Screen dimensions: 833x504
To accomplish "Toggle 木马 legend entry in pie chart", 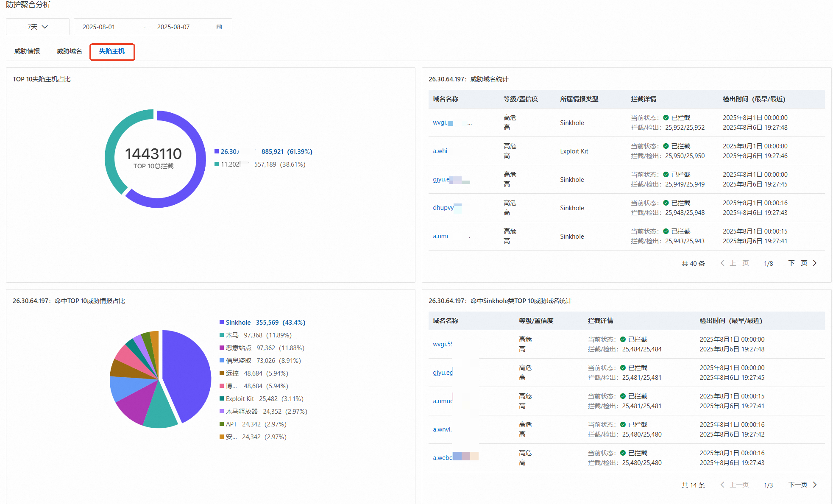I will click(232, 335).
